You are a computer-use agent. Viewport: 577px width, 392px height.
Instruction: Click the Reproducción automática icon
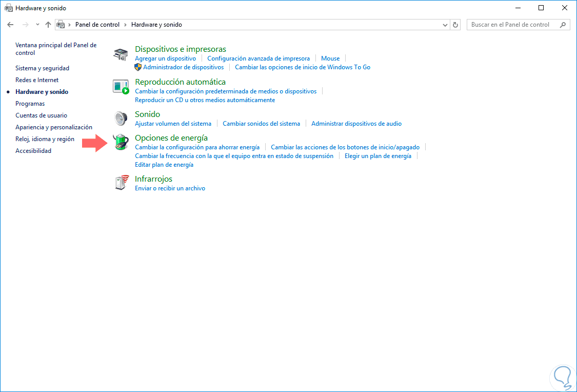(121, 87)
